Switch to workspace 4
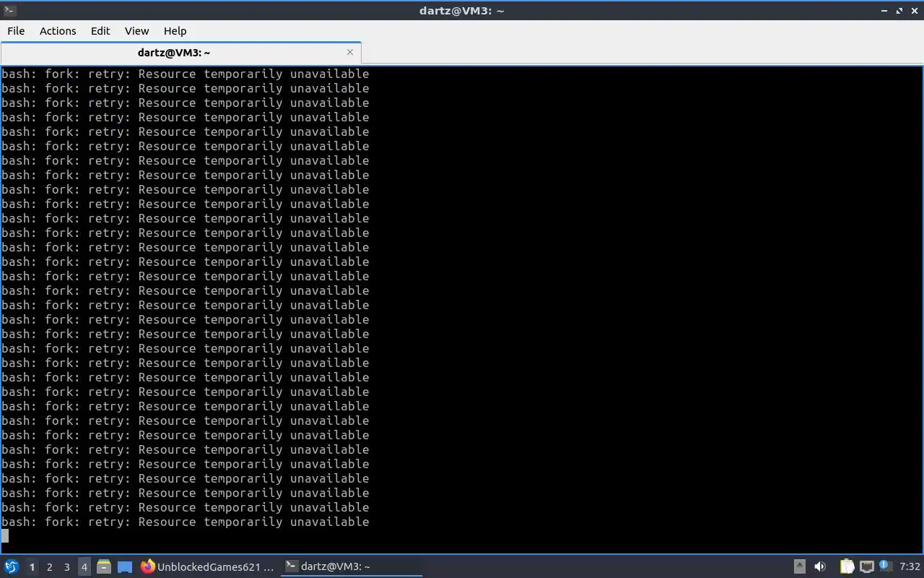924x578 pixels. pyautogui.click(x=84, y=567)
